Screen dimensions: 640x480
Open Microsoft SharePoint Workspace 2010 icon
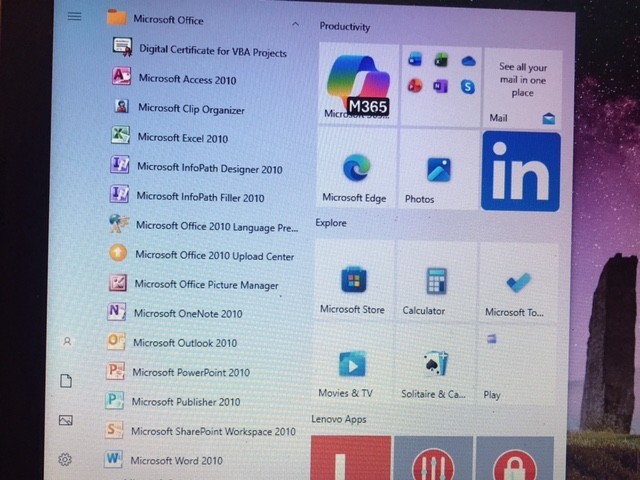pos(114,429)
